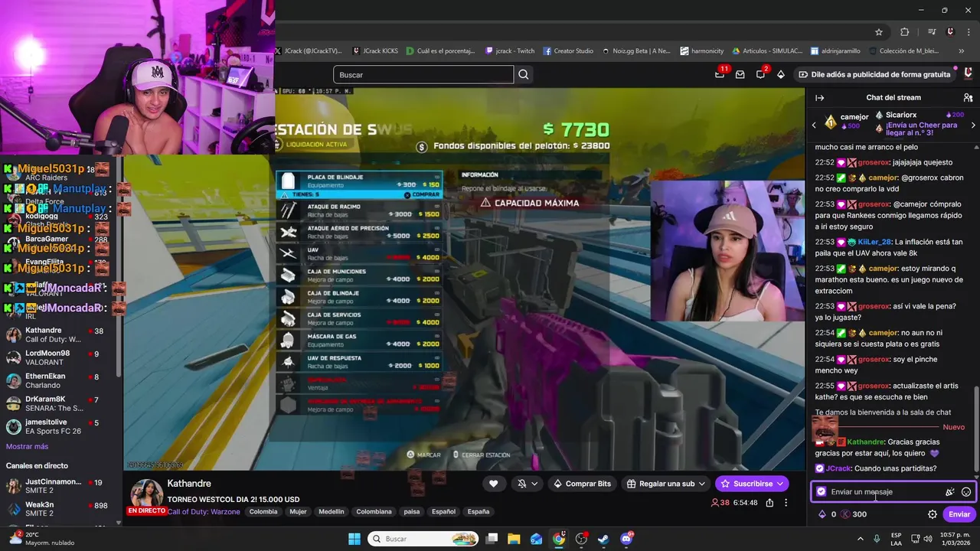The width and height of the screenshot is (980, 551).
Task: Open the Windows Start menu
Action: click(x=354, y=539)
